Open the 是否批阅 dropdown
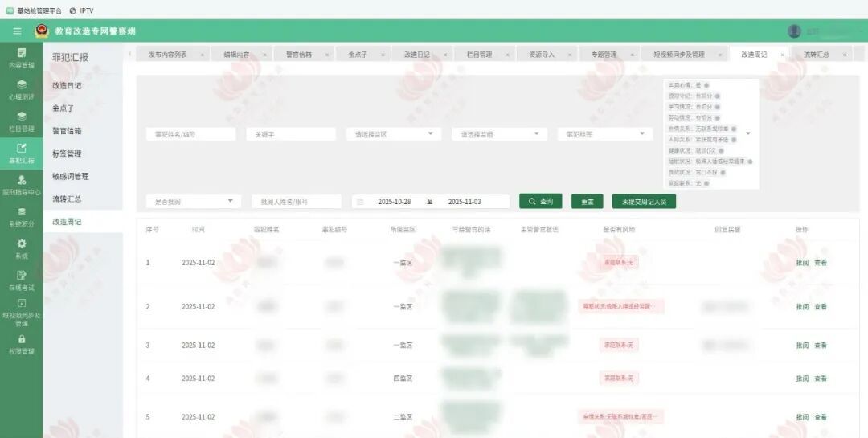The image size is (868, 438). (x=193, y=202)
